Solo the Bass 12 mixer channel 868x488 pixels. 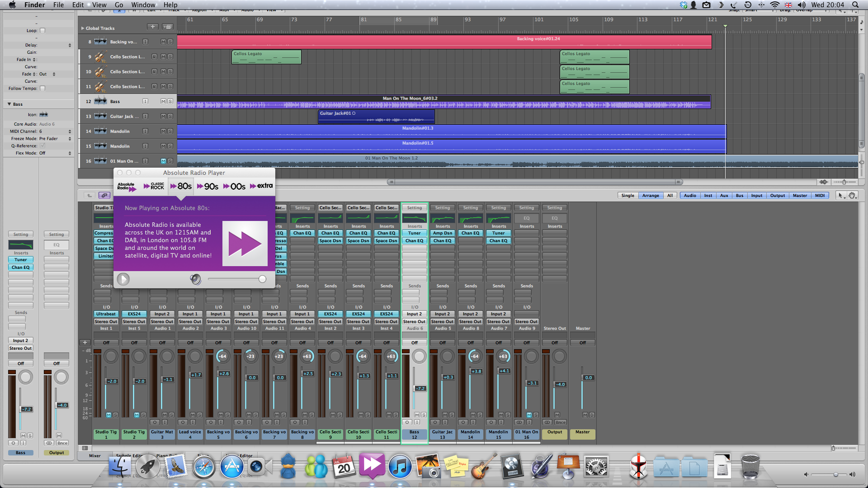tap(424, 415)
